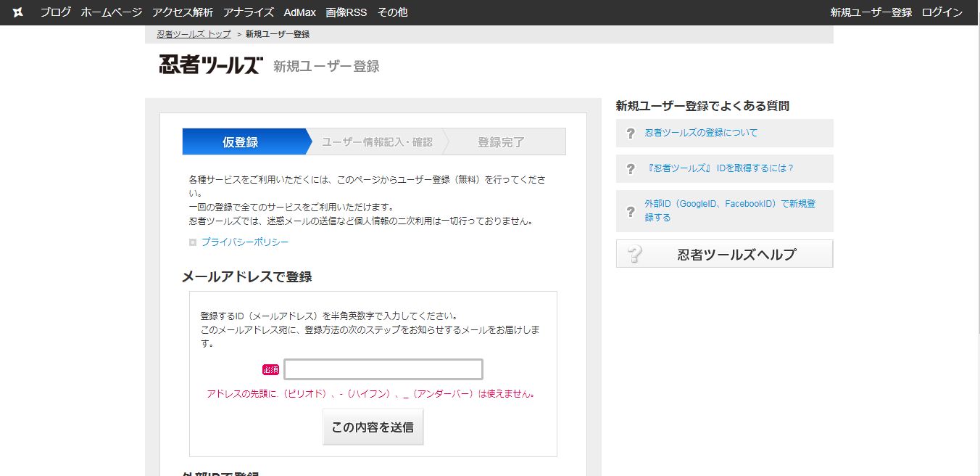Click the bullet icon beside プライバシーポリシー
The image size is (980, 476).
[193, 242]
